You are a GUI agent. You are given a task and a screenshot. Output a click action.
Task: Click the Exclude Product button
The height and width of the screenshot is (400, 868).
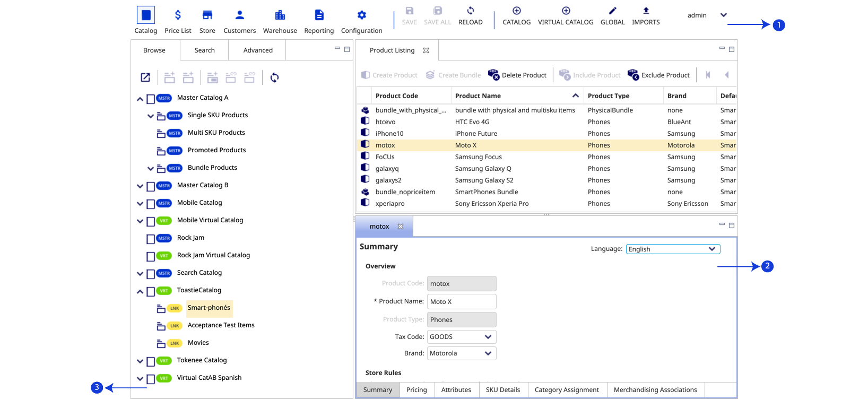tap(658, 75)
